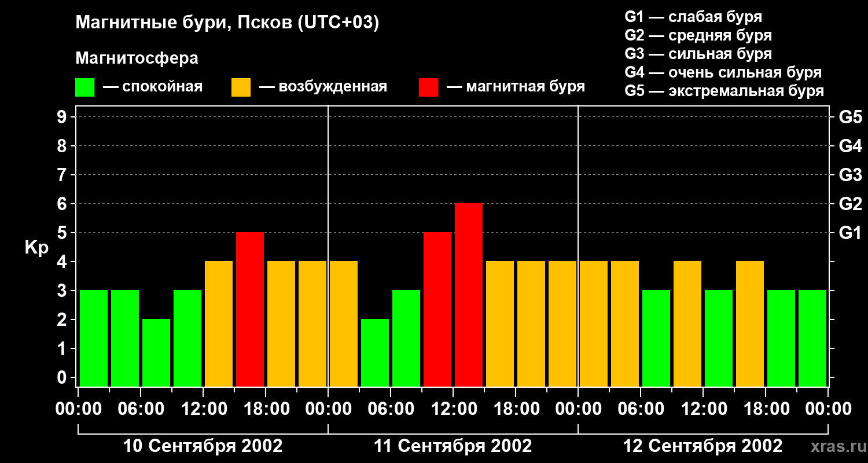The width and height of the screenshot is (868, 463).
Task: Click the '06:00' time label for 10 Сентября
Action: [x=141, y=409]
